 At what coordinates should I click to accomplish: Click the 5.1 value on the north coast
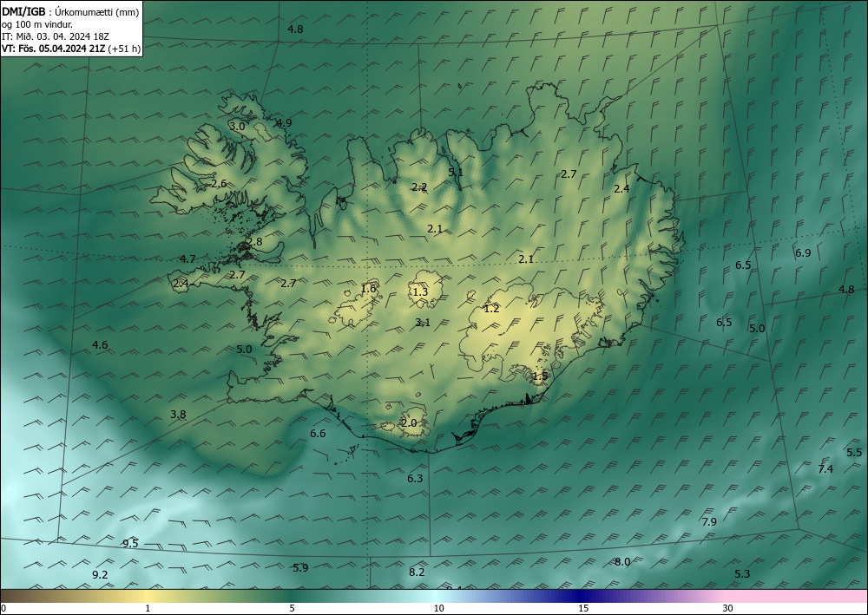coord(456,172)
